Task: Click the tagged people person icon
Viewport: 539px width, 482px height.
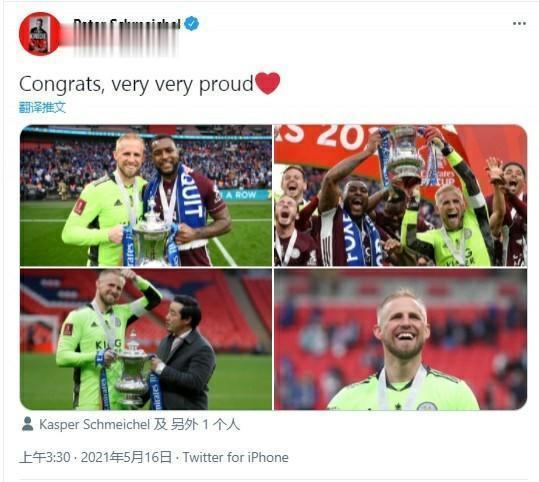Action: point(28,424)
